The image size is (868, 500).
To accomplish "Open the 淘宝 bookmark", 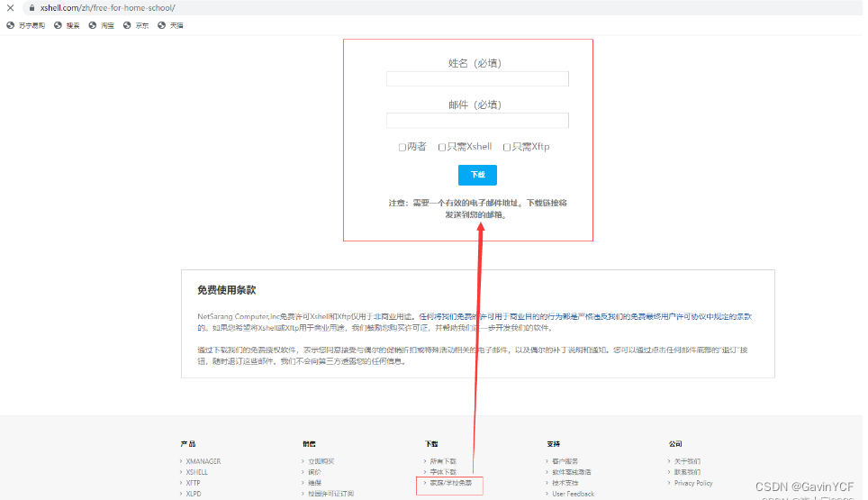I will point(102,25).
